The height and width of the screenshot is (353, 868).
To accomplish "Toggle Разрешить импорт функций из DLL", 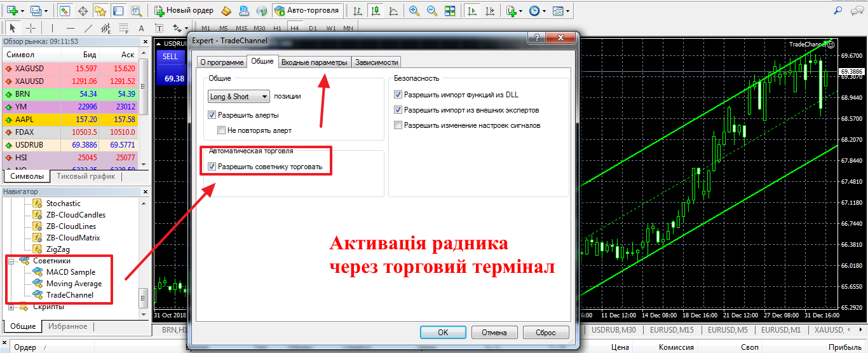I will (x=398, y=95).
